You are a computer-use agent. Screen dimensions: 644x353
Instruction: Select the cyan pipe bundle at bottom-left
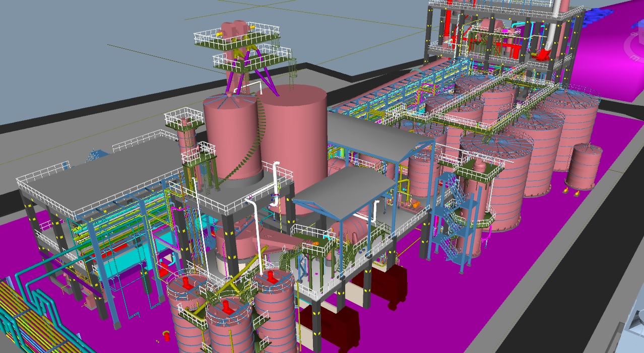30,322
